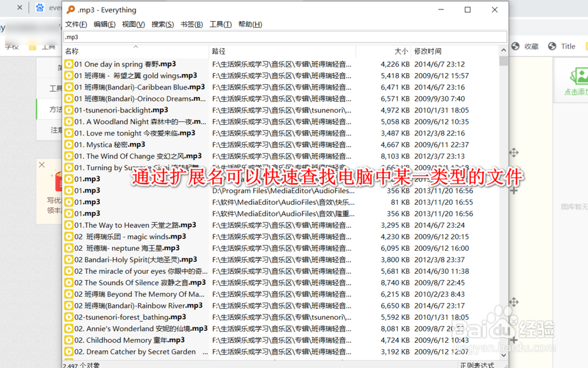Click icon for The miracle of your eyes
This screenshot has width=588, height=368.
69,271
